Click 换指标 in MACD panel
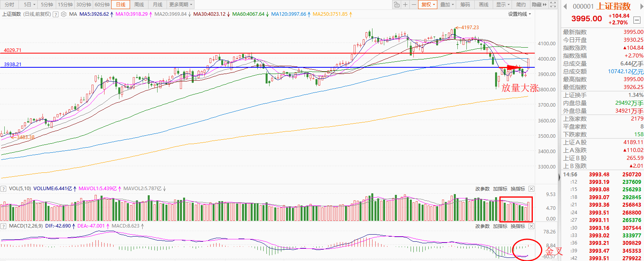The width and height of the screenshot is (644, 261). click(x=517, y=226)
